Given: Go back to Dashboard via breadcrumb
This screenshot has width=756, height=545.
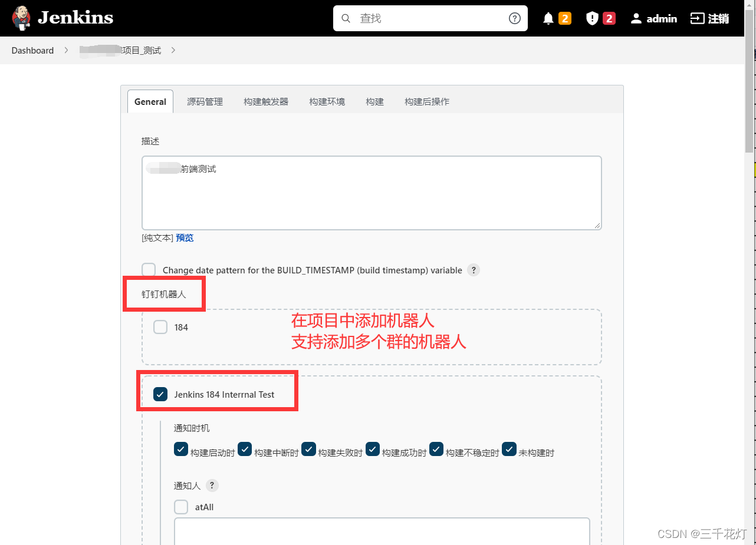Looking at the screenshot, I should [32, 50].
